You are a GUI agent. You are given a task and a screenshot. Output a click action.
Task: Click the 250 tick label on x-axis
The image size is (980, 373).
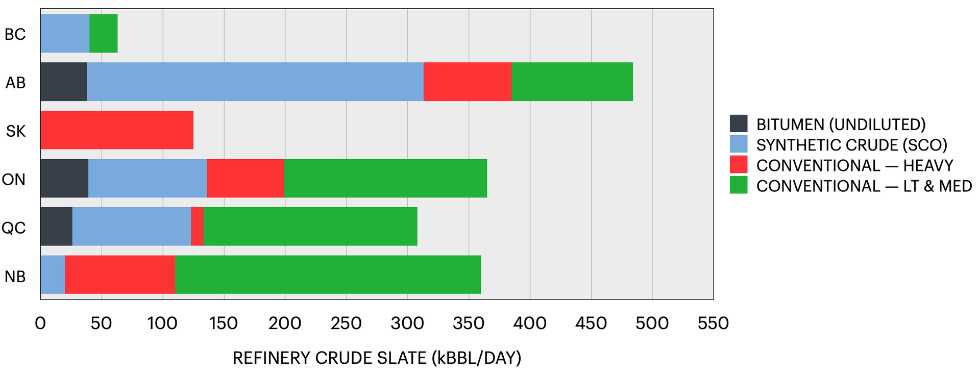click(346, 324)
